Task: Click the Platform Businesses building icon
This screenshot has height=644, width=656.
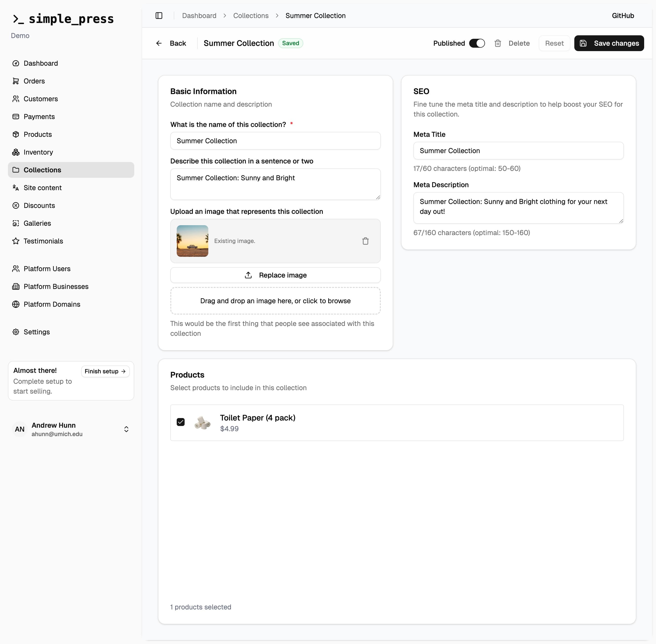Action: (16, 286)
